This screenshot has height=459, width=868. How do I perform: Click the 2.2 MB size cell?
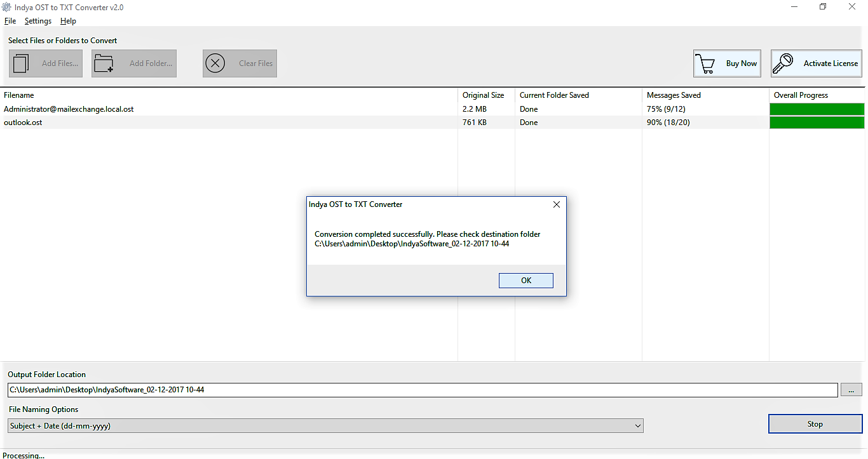[x=475, y=109]
